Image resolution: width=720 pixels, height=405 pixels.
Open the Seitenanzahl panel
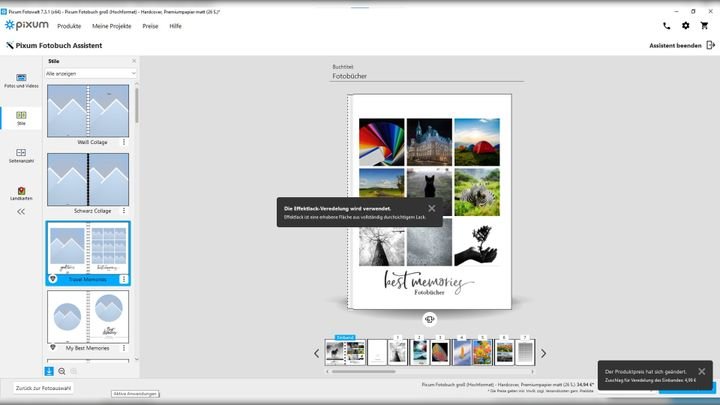(21, 156)
